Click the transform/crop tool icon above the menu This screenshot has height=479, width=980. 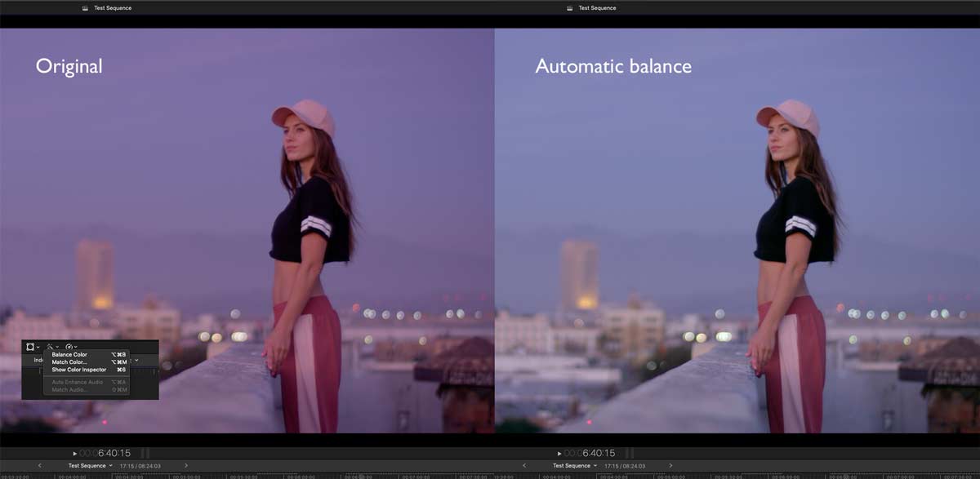[x=30, y=347]
